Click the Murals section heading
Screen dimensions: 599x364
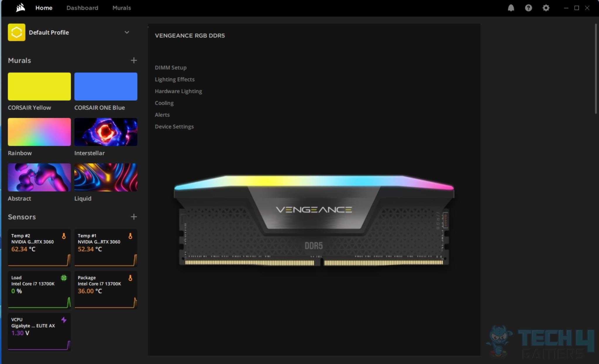click(x=19, y=60)
